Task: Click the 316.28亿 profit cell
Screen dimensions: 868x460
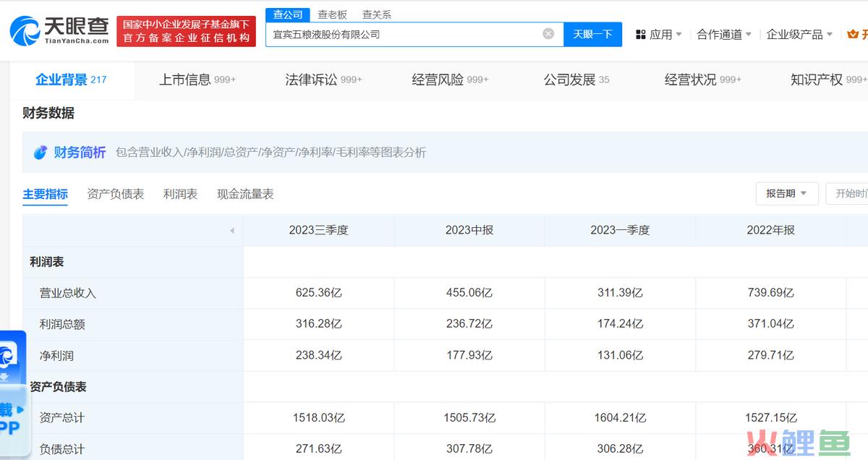Action: [318, 324]
